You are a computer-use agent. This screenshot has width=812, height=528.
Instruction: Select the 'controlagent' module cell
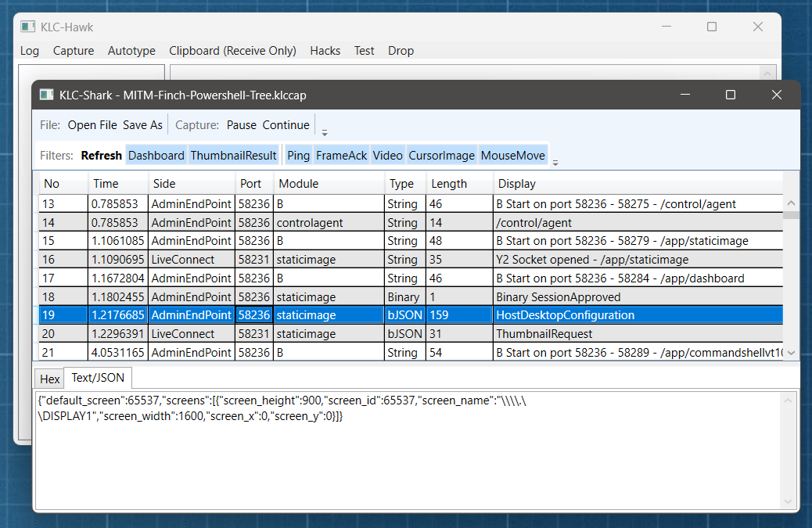[x=329, y=223]
